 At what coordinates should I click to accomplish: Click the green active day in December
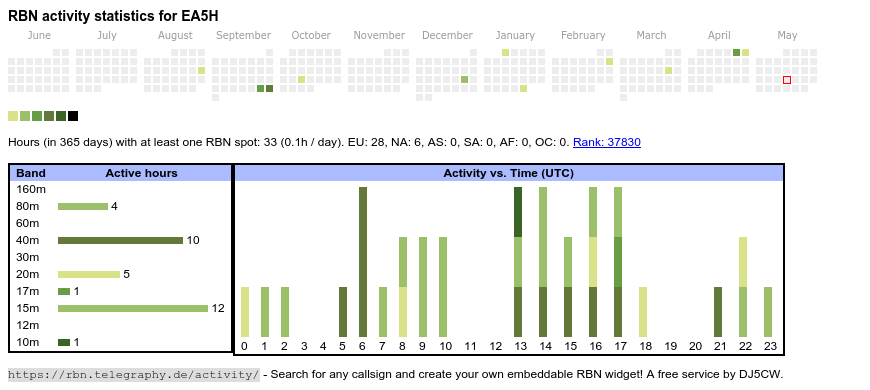click(464, 80)
